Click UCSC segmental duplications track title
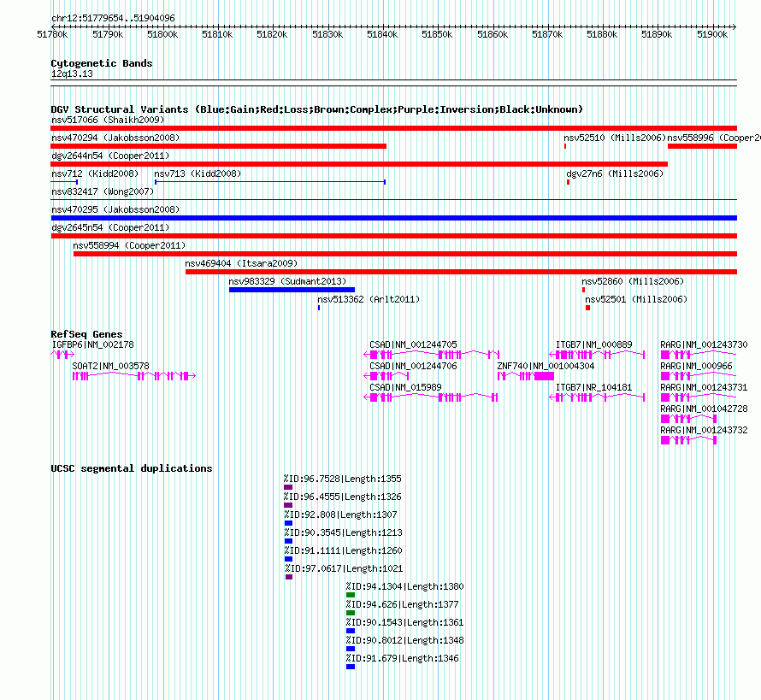Viewport: 761px width, 700px height. 132,468
